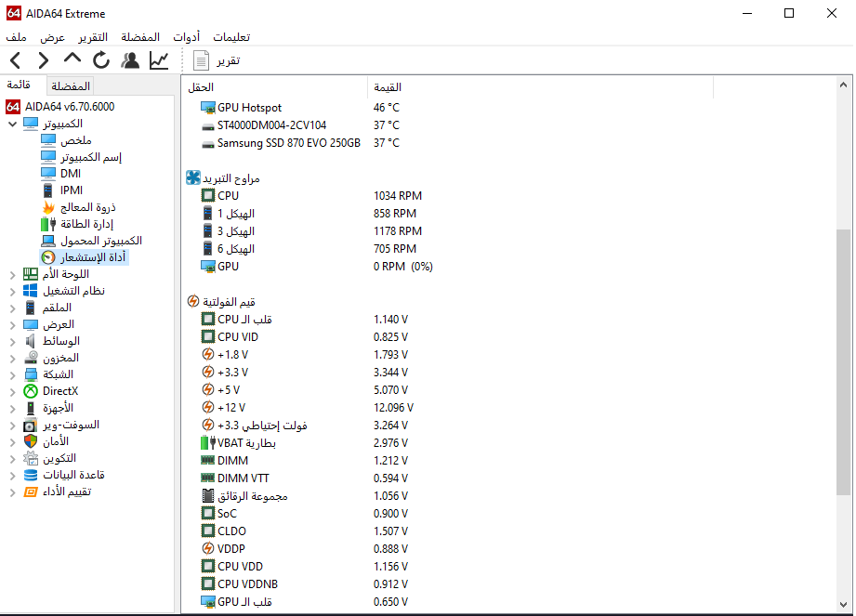Image resolution: width=856 pixels, height=616 pixels.
Task: Click the المخزون storage icon
Action: coord(31,358)
